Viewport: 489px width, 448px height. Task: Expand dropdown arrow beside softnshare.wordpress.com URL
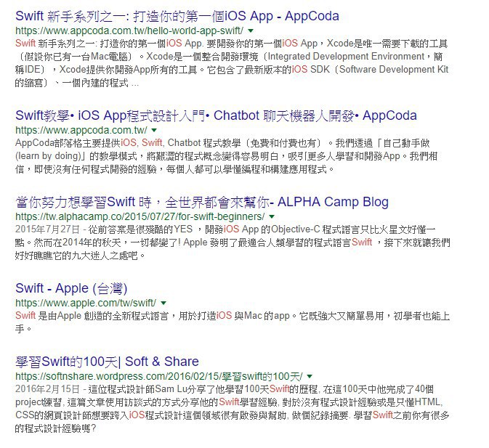click(x=310, y=376)
